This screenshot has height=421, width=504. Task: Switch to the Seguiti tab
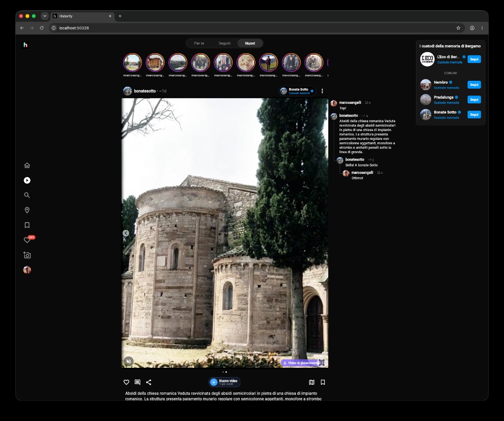(x=224, y=43)
